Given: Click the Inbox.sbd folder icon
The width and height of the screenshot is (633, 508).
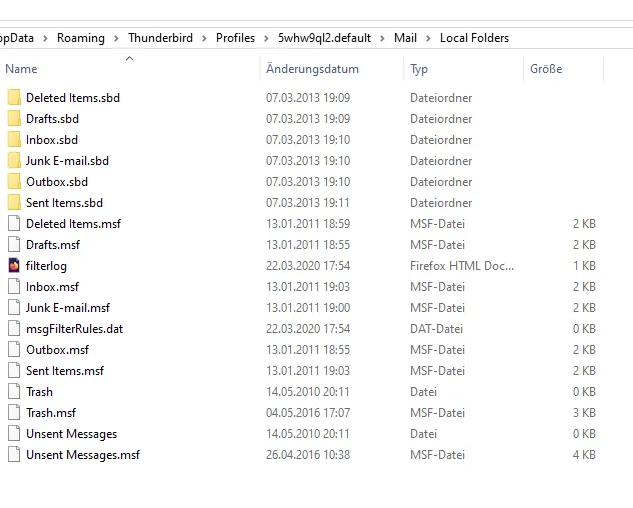Looking at the screenshot, I should (x=14, y=140).
